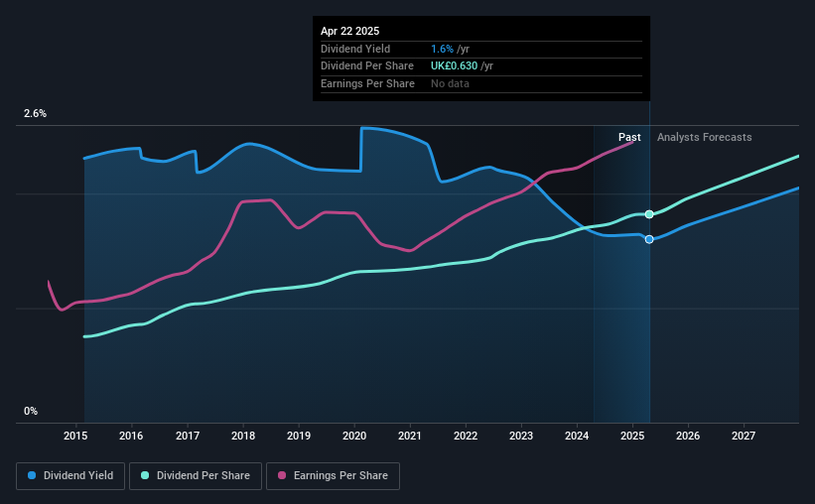Click the UK£0.630 dividend per share value
Screen dimensions: 815x504
click(454, 66)
